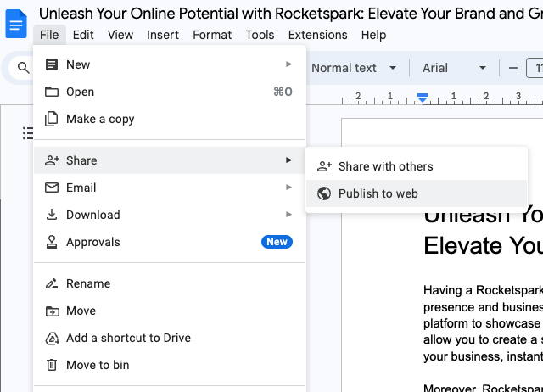Open the Normal text style dropdown
The width and height of the screenshot is (543, 392).
tap(354, 68)
